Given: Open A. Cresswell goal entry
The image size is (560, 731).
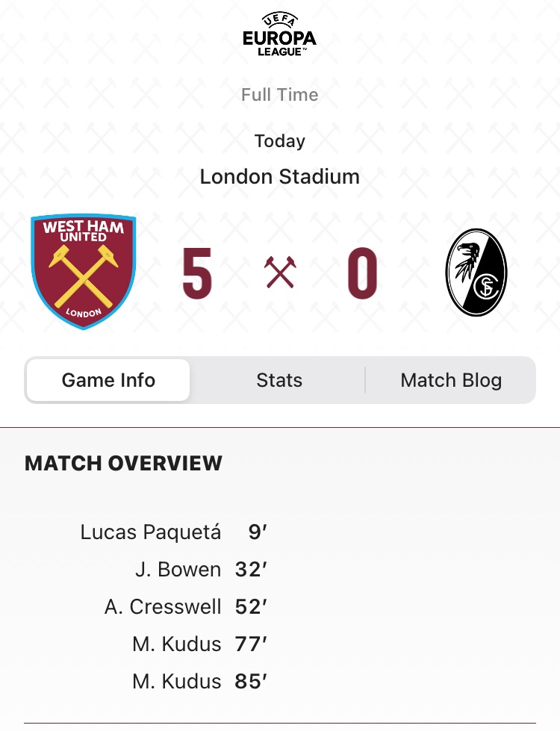Looking at the screenshot, I should click(x=163, y=607).
